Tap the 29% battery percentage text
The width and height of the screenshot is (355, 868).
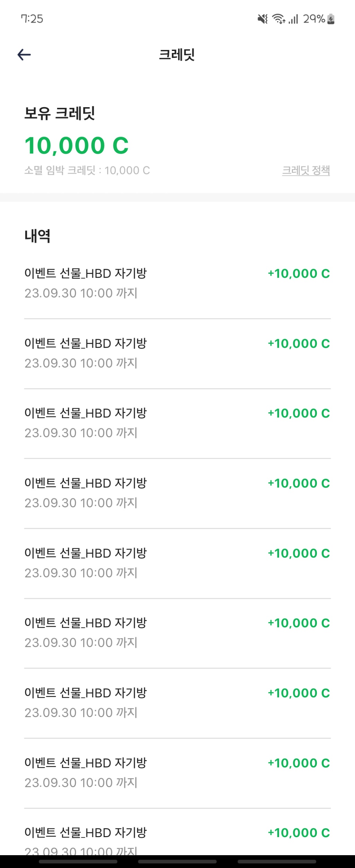coord(314,19)
